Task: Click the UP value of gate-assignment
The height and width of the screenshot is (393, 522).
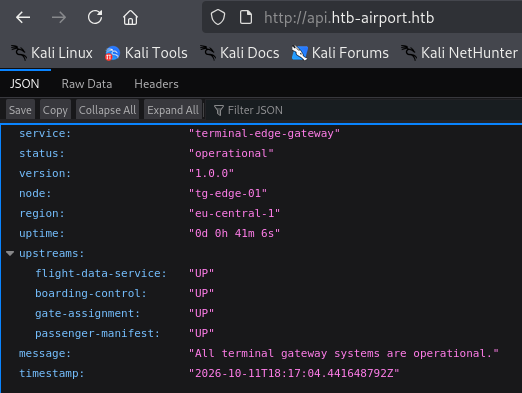Action: (x=201, y=313)
